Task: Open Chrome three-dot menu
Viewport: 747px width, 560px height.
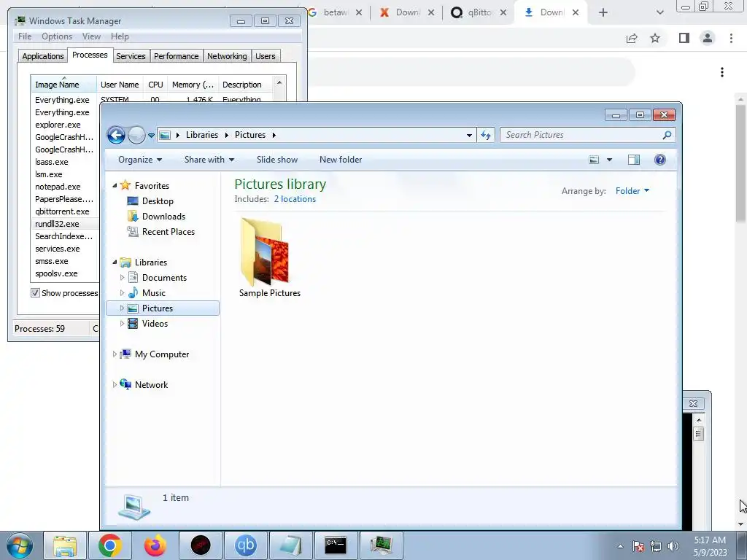Action: click(731, 38)
